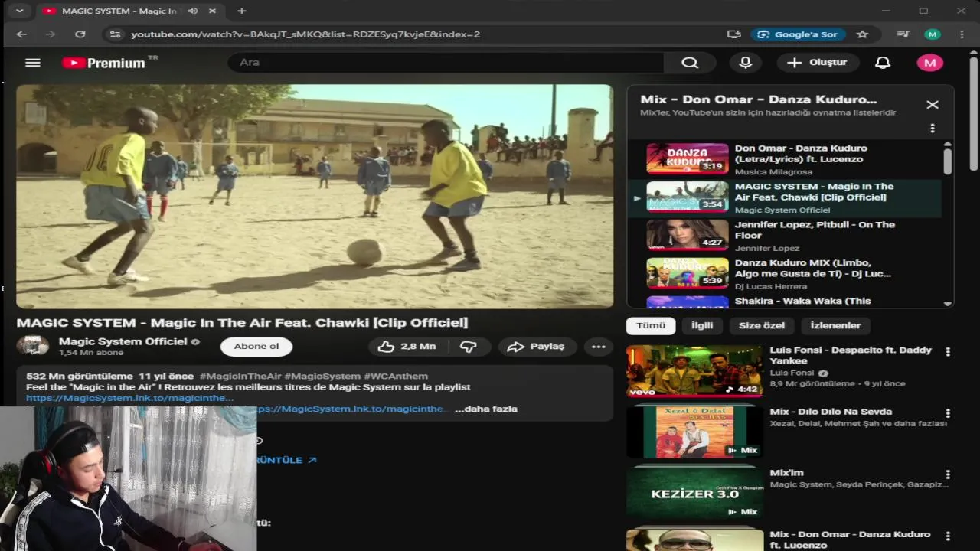980x551 pixels.
Task: Click the #MagicSystem hashtag
Action: (x=322, y=376)
